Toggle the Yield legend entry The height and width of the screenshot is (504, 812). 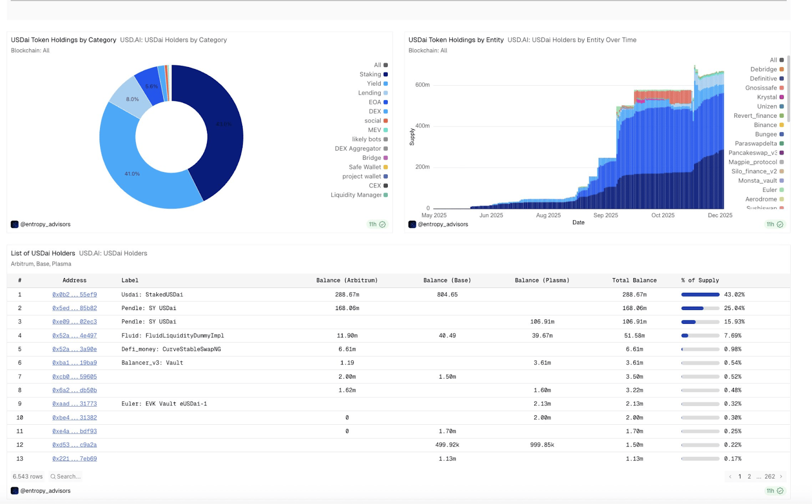(378, 84)
